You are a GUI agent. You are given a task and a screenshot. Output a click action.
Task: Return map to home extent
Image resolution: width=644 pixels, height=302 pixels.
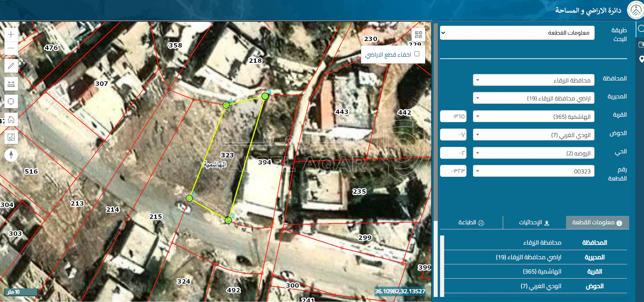click(11, 119)
